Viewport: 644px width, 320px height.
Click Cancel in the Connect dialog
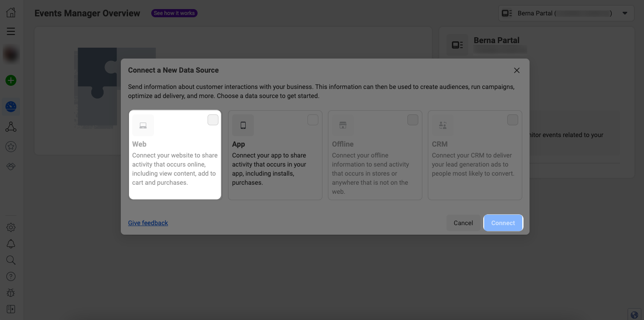(463, 223)
